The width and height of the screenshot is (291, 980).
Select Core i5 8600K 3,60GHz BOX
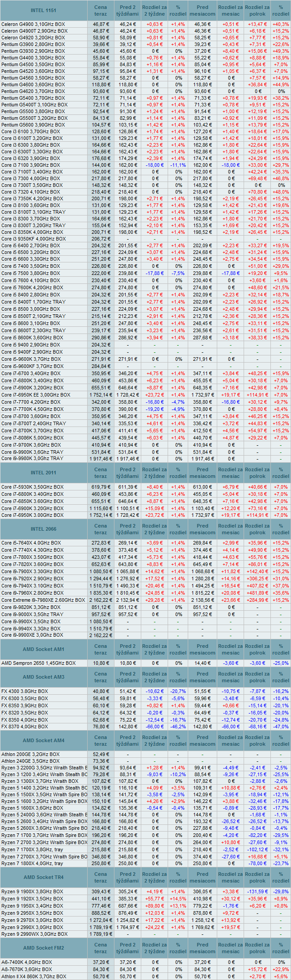32,338
